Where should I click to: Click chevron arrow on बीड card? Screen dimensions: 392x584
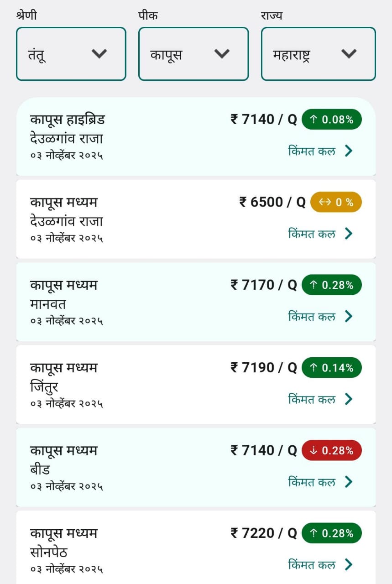tap(349, 482)
